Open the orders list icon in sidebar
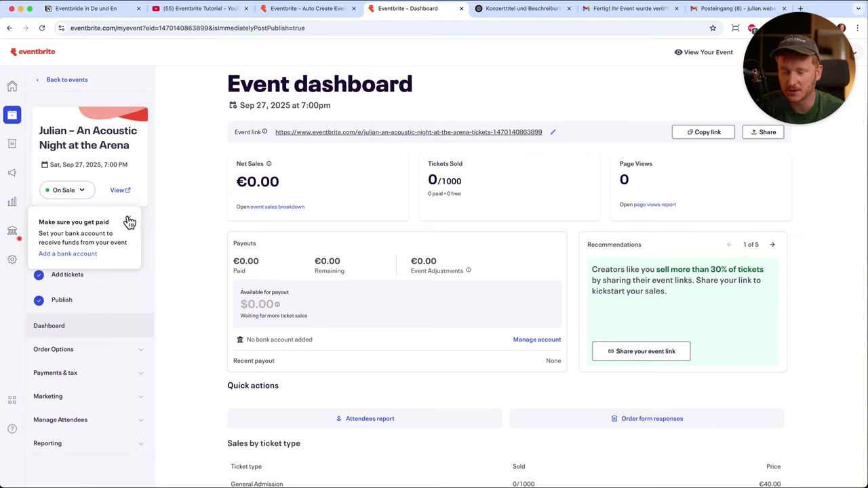Screen dimensions: 868x488 [x=12, y=144]
